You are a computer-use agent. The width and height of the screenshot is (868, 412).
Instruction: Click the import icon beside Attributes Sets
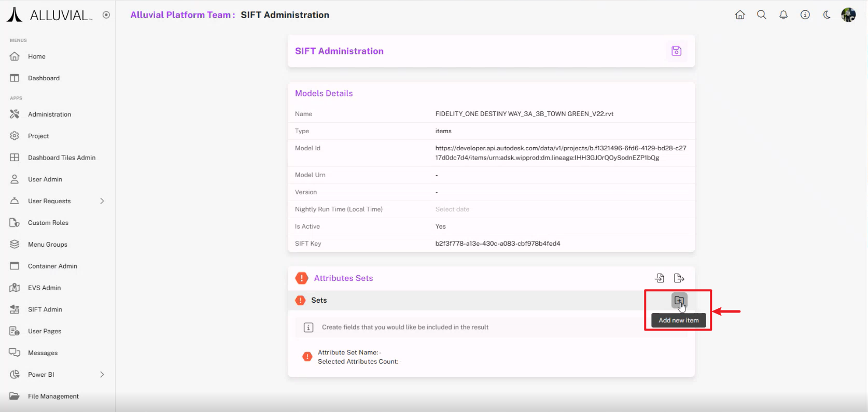(x=660, y=278)
